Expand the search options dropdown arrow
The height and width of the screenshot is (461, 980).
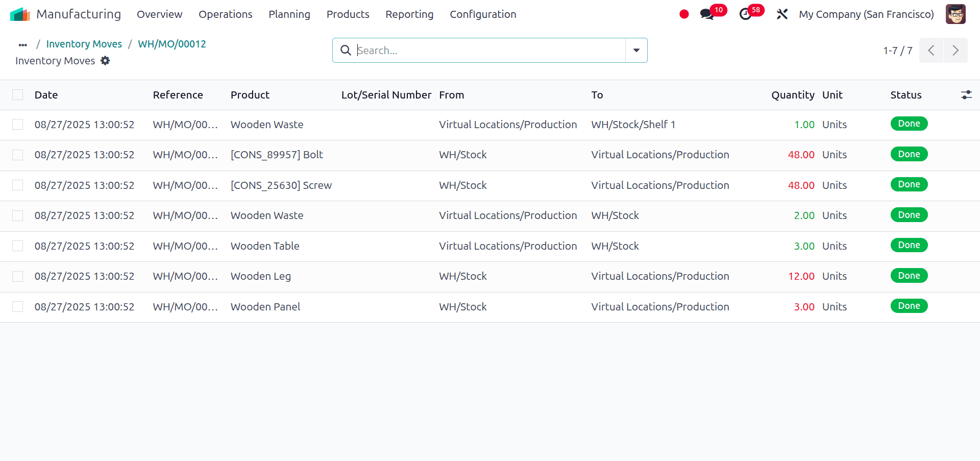[636, 51]
